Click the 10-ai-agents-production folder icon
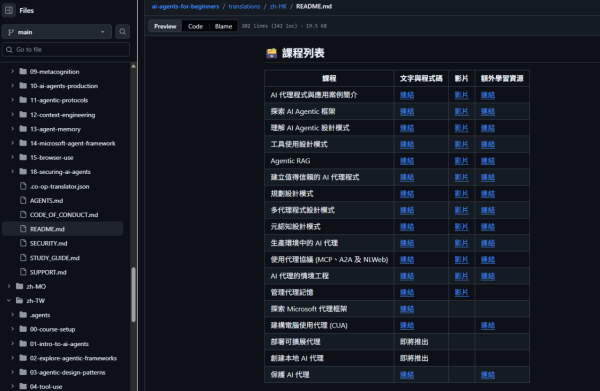The image size is (600, 391). pos(23,86)
